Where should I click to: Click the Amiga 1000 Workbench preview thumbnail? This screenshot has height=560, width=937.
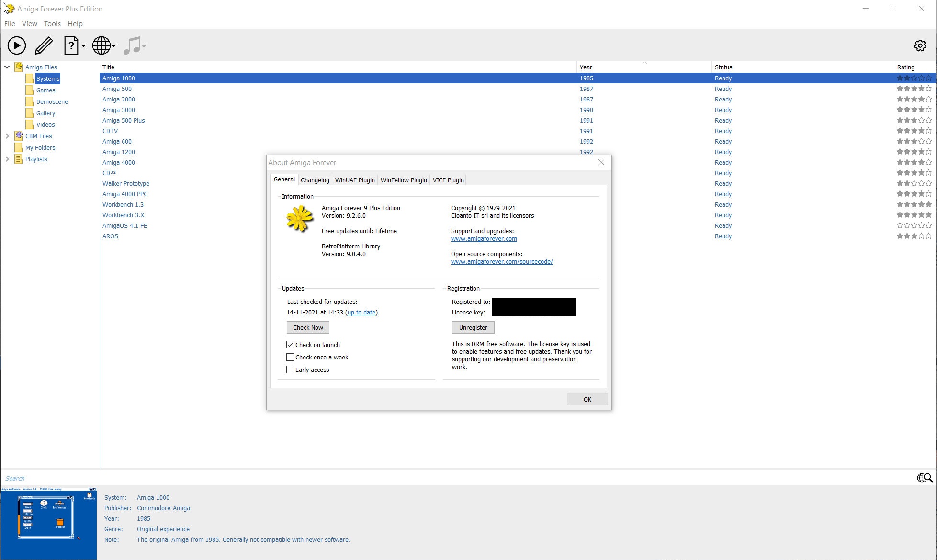(x=48, y=523)
